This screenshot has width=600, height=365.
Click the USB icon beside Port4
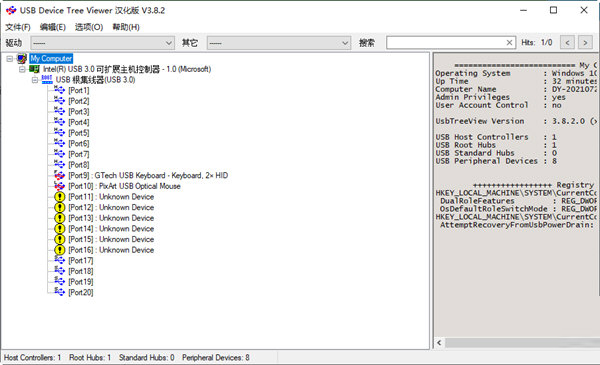[59, 122]
